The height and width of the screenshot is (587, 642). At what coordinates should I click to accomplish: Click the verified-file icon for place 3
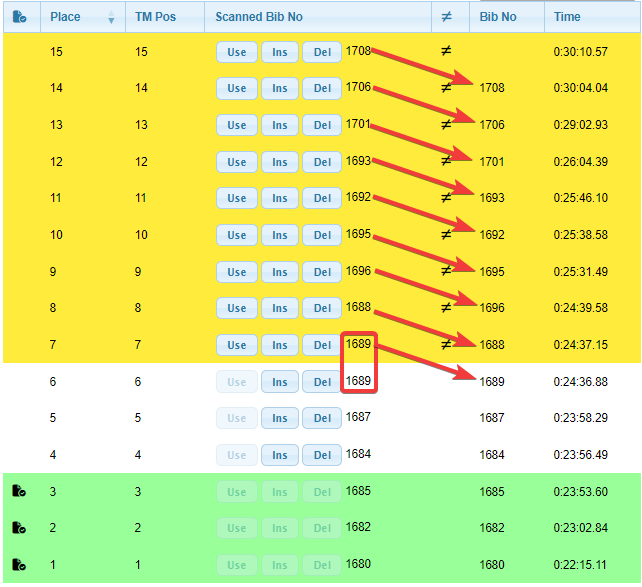click(18, 491)
